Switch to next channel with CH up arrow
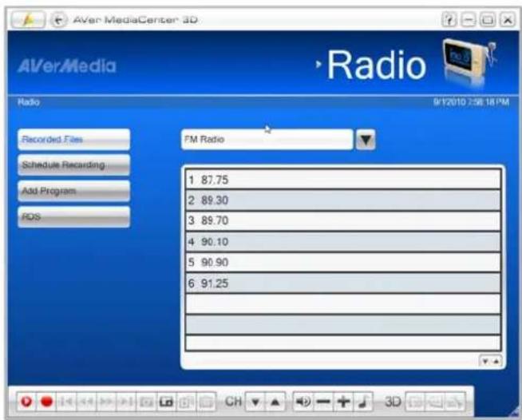 point(275,402)
